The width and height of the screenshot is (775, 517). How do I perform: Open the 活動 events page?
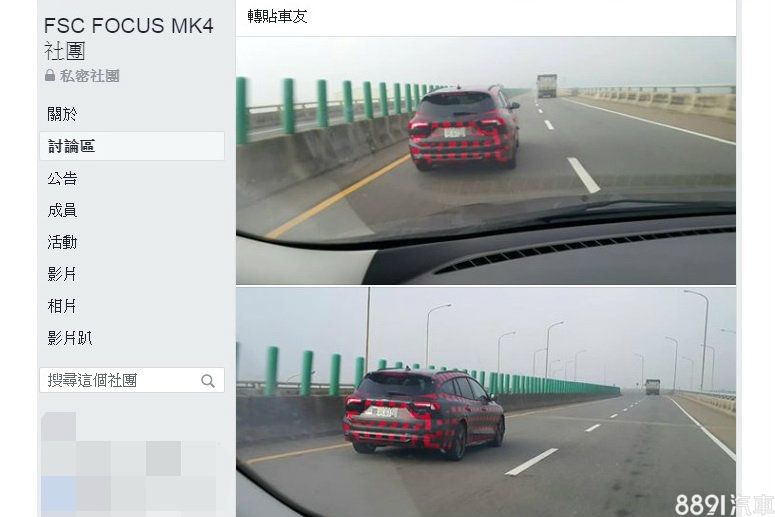tap(62, 242)
